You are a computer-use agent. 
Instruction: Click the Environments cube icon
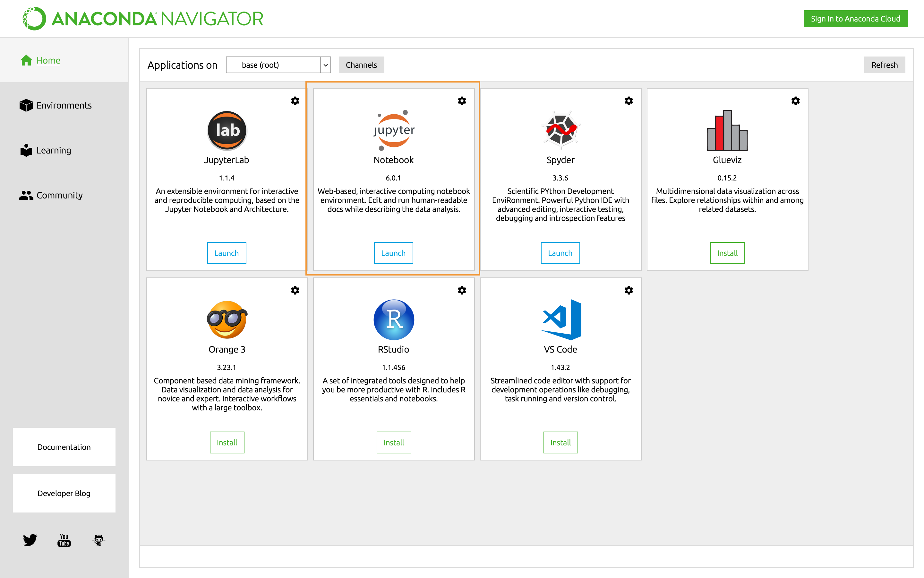point(26,105)
